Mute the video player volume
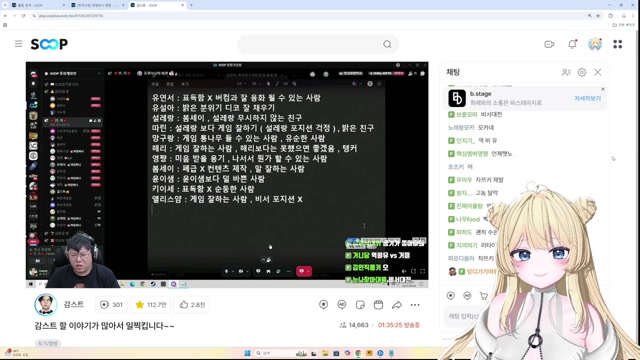640x360 pixels. [404, 271]
